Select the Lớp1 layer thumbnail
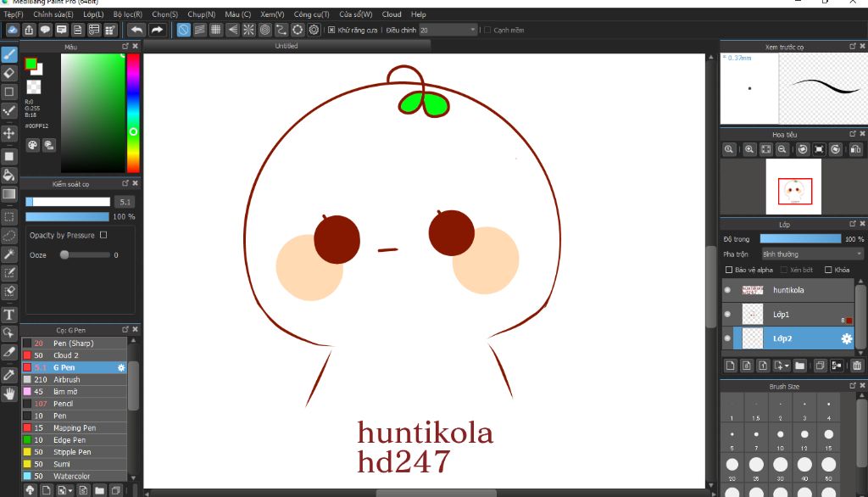 [x=753, y=314]
